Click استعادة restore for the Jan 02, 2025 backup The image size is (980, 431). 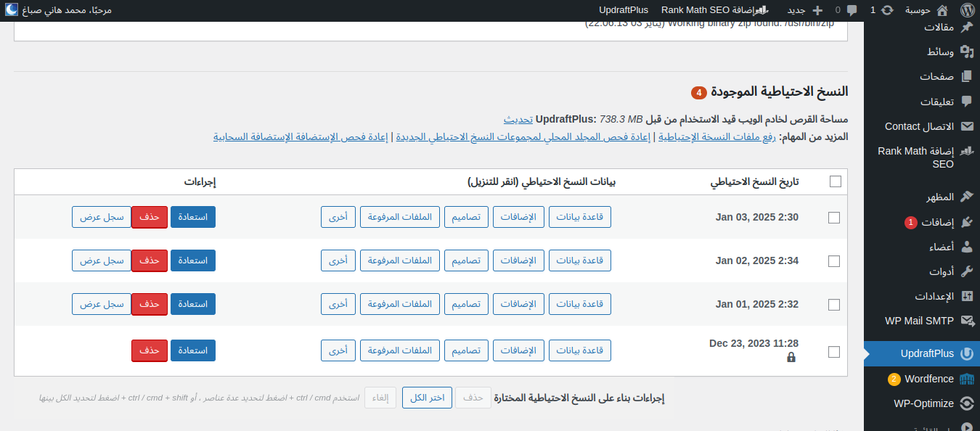(x=193, y=260)
